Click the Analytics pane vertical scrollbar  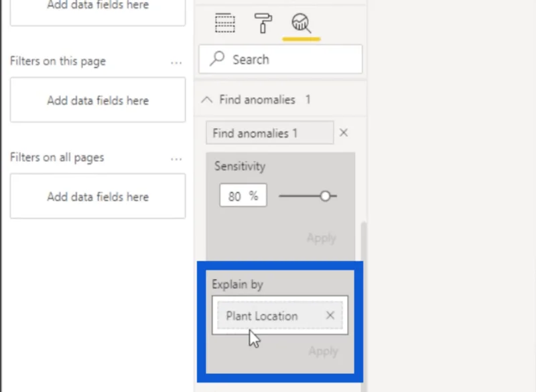pyautogui.click(x=364, y=308)
